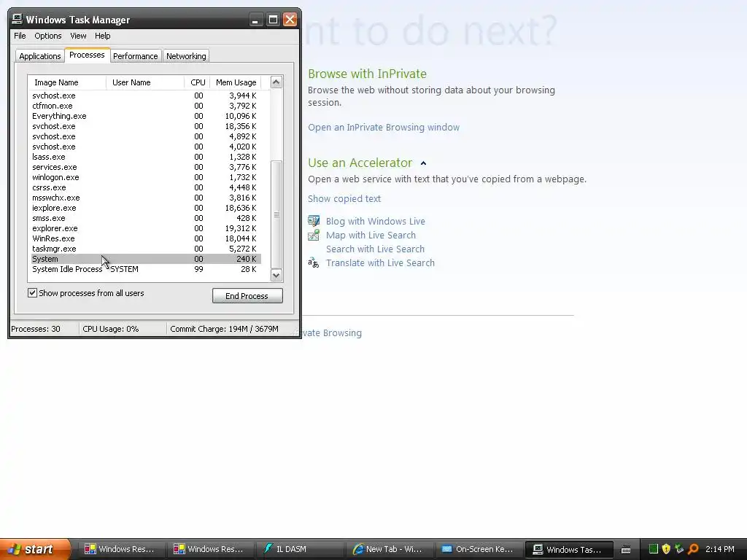Select the taskmgr.exe process row

tap(146, 249)
